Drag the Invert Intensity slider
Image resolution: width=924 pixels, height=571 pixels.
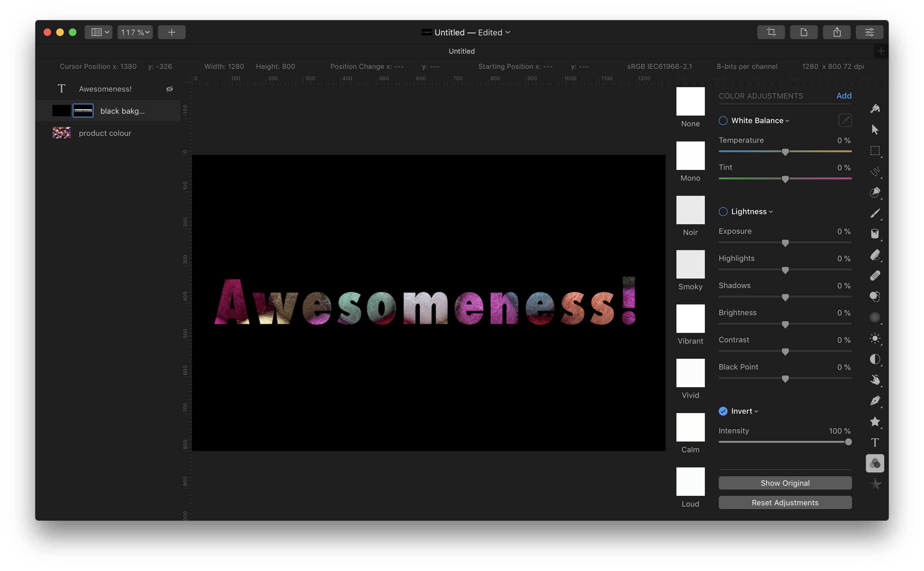(848, 442)
